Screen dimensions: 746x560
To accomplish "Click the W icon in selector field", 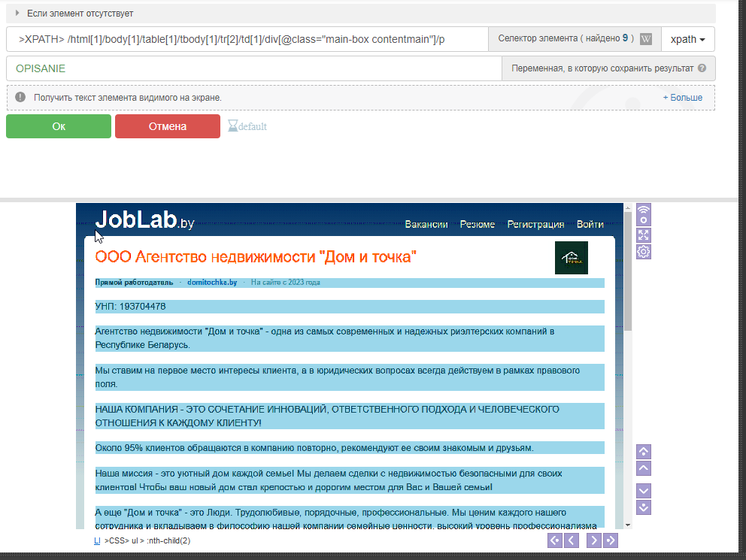I will (x=646, y=39).
